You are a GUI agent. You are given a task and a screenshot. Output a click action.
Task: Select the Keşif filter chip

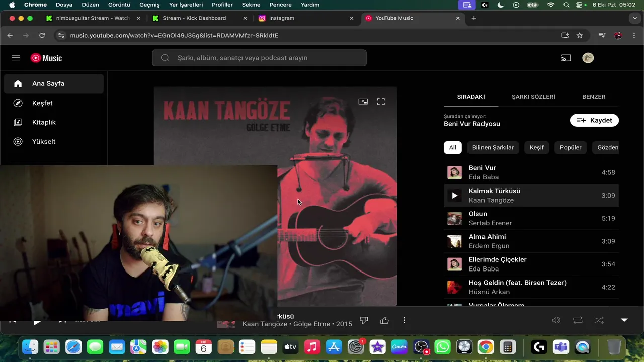click(537, 147)
